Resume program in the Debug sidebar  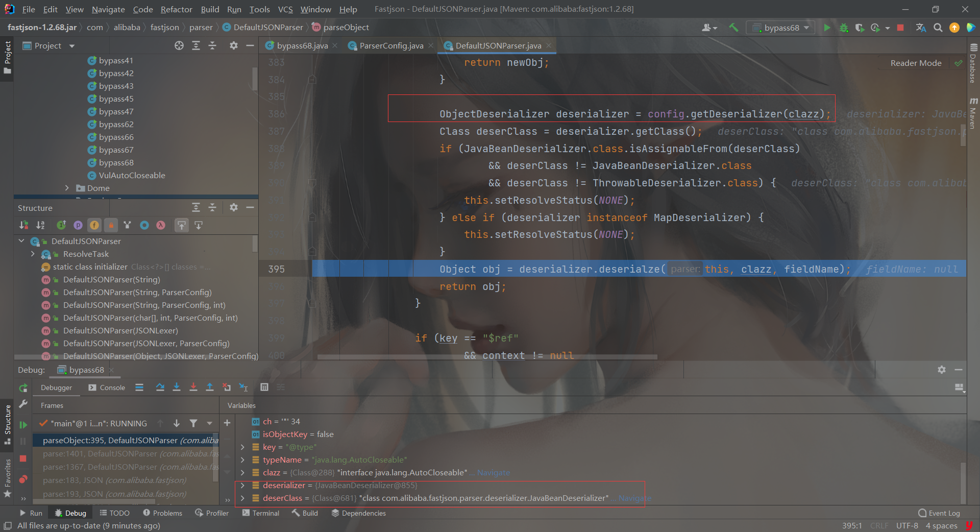23,425
